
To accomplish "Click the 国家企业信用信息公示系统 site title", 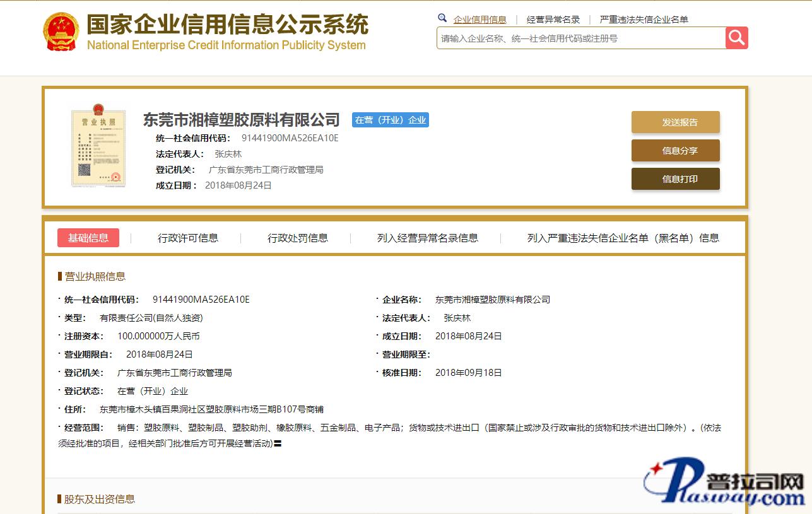I will [227, 26].
